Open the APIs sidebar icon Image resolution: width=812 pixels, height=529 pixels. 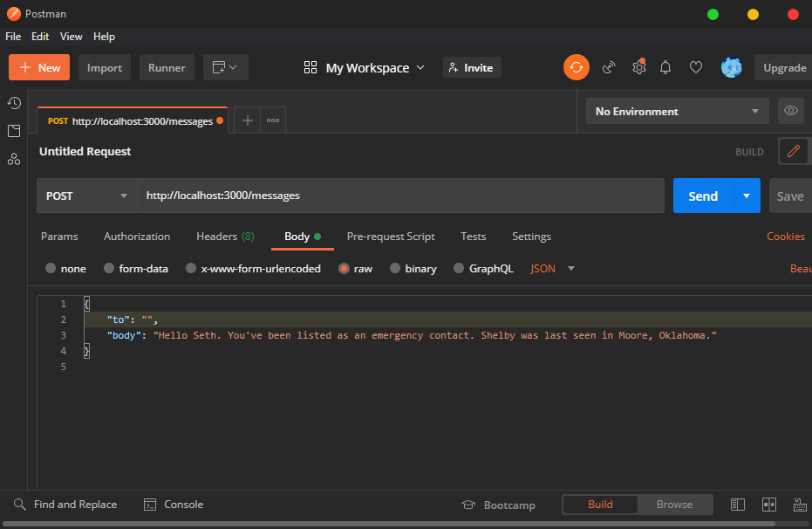click(14, 159)
